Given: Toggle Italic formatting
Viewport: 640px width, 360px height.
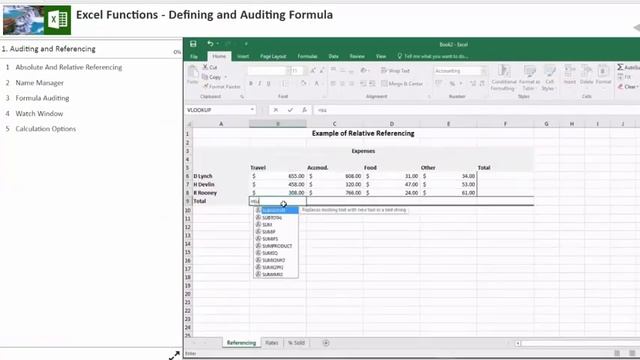Looking at the screenshot, I should click(x=260, y=84).
